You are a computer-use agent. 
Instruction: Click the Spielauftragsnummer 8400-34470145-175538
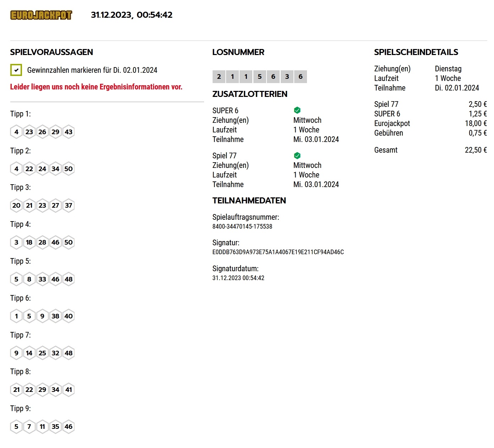click(x=242, y=226)
